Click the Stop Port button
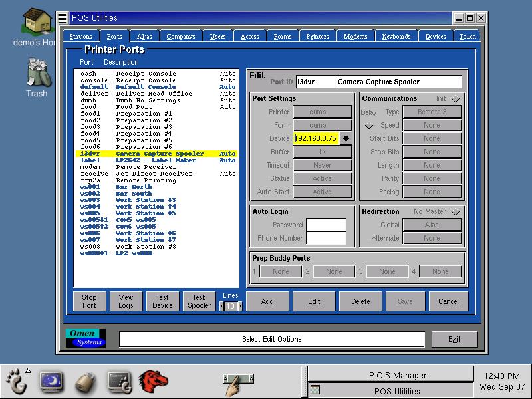This screenshot has height=399, width=532. tap(90, 301)
